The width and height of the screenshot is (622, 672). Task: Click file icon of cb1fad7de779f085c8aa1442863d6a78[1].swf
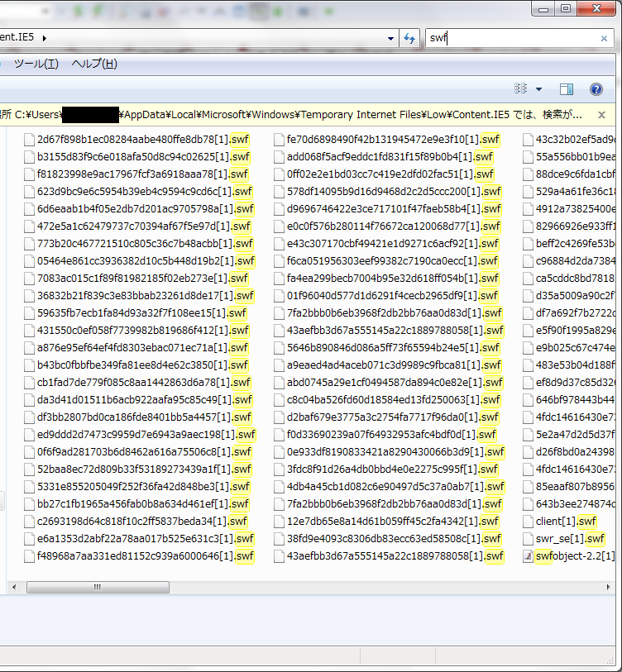pos(29,383)
